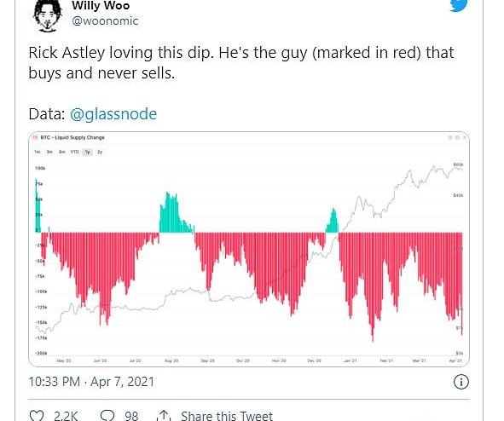
Task: Choose the highlighted 1y range tab
Action: [x=87, y=152]
